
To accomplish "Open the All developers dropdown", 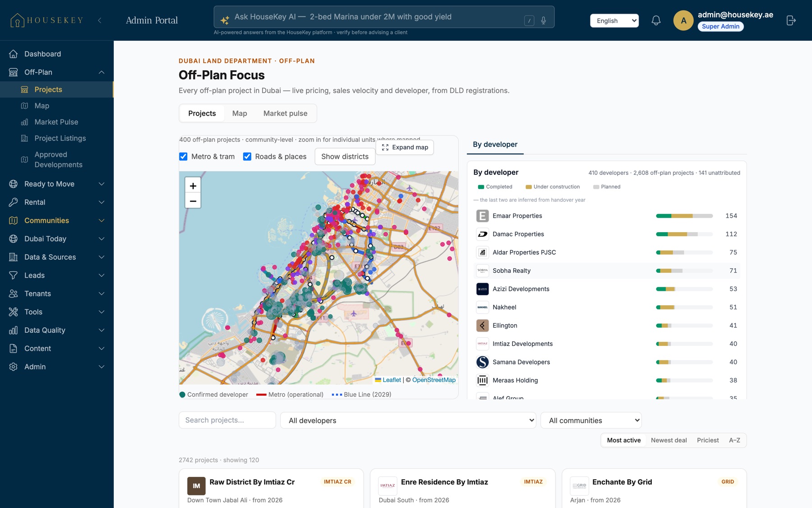I will (x=408, y=420).
